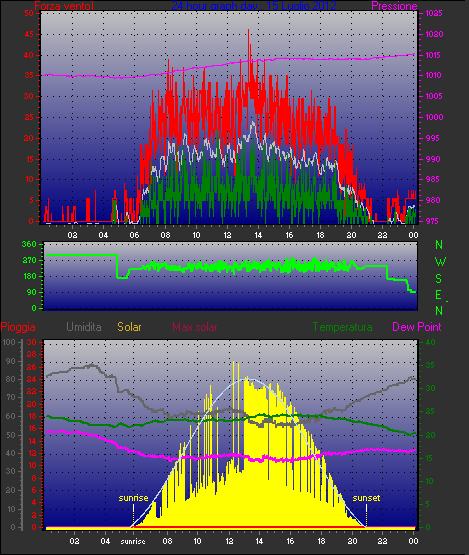Click hour 12 on wind chart time axis
Screen dimensions: 469x555
(x=227, y=235)
